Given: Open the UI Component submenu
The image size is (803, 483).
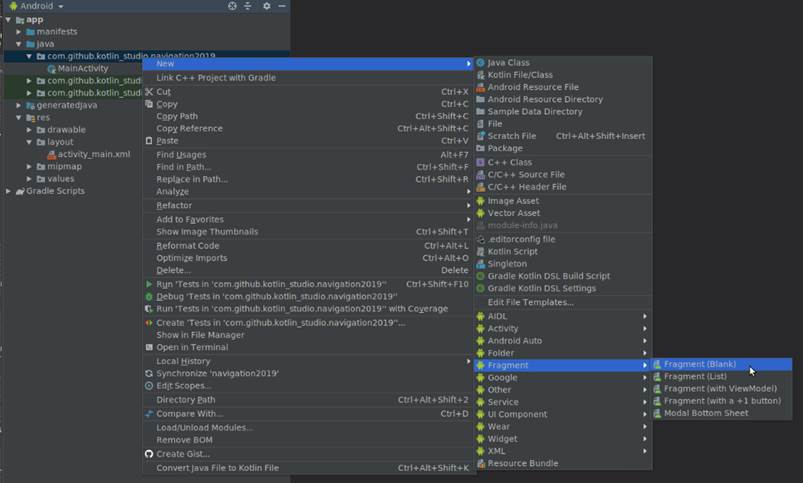Looking at the screenshot, I should click(563, 414).
